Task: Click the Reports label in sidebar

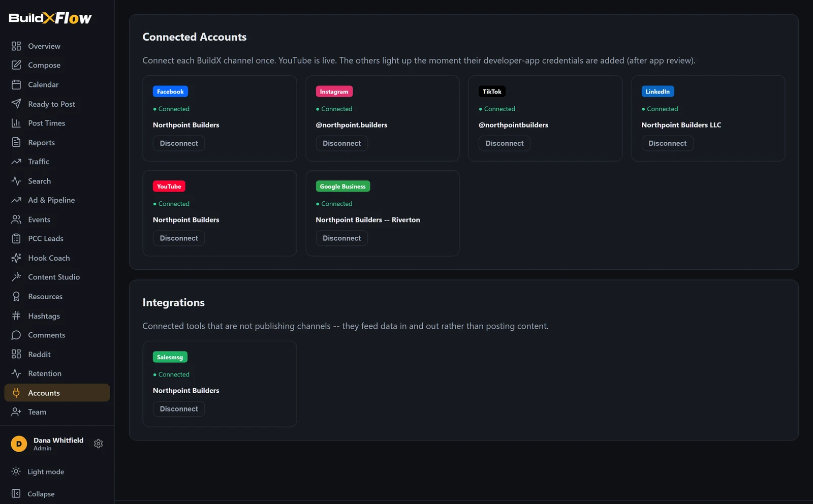Action: 41,143
